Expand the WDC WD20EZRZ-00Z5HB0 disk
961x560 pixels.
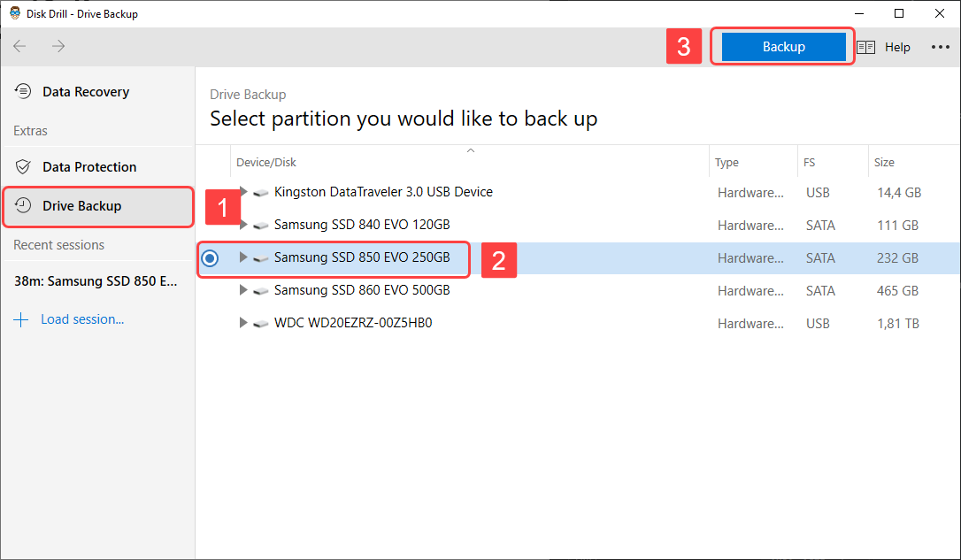pos(243,322)
